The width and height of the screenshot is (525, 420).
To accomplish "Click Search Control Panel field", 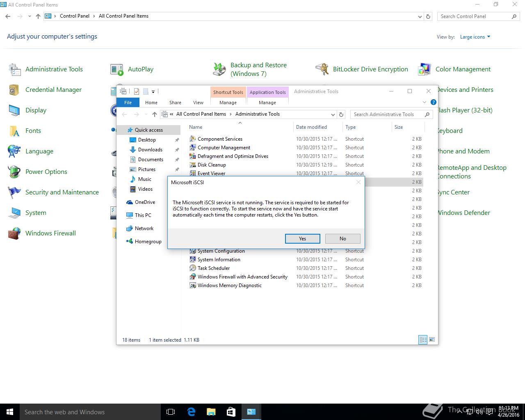I will 478,16.
